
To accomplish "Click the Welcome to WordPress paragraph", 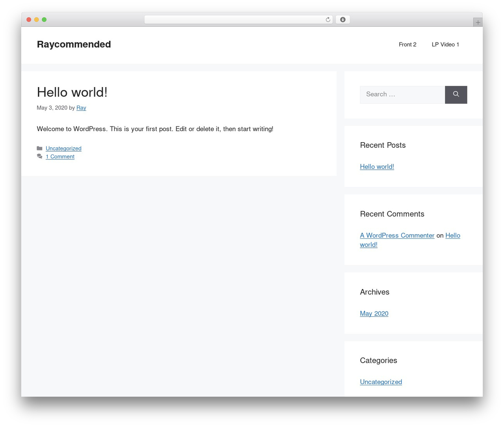I will pyautogui.click(x=155, y=129).
